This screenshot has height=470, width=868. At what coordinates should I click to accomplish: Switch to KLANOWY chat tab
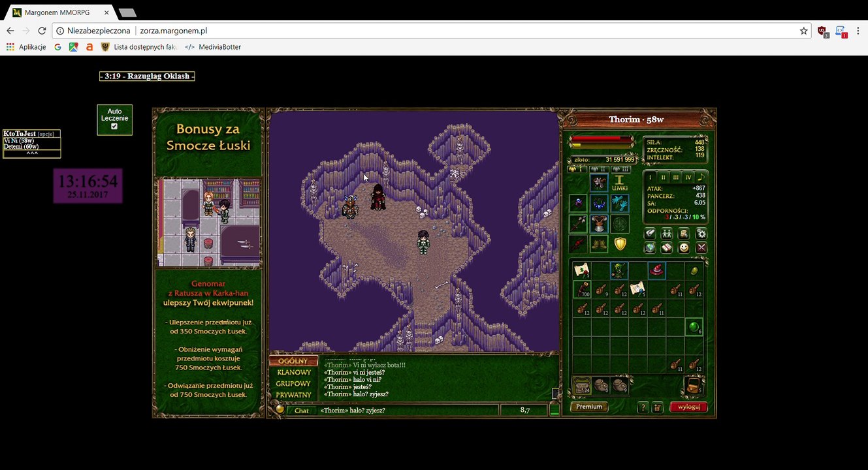[x=293, y=372]
